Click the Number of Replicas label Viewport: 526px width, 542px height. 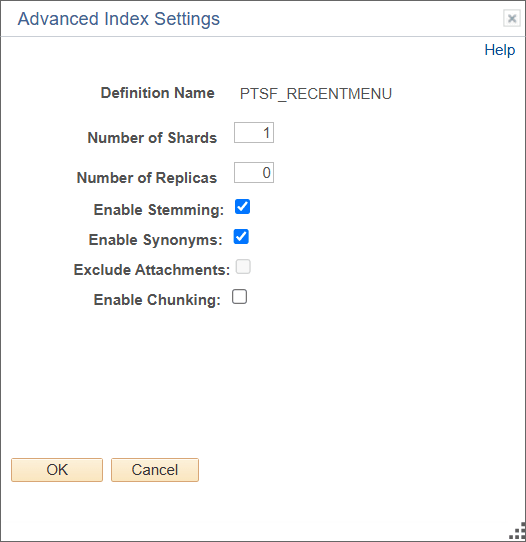(x=147, y=178)
